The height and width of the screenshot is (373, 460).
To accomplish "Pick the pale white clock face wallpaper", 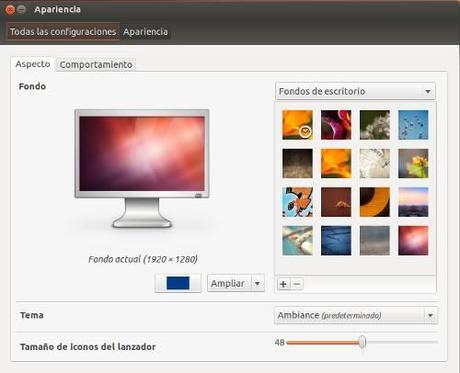I will click(375, 163).
